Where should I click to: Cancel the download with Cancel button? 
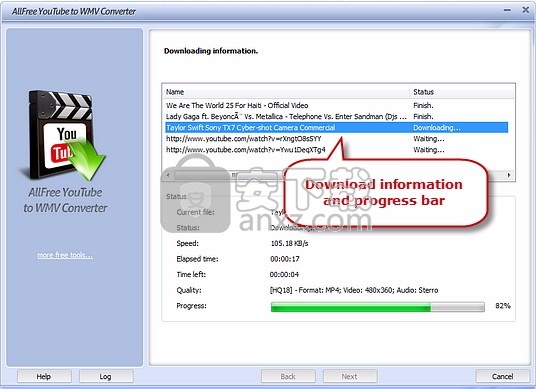(502, 376)
